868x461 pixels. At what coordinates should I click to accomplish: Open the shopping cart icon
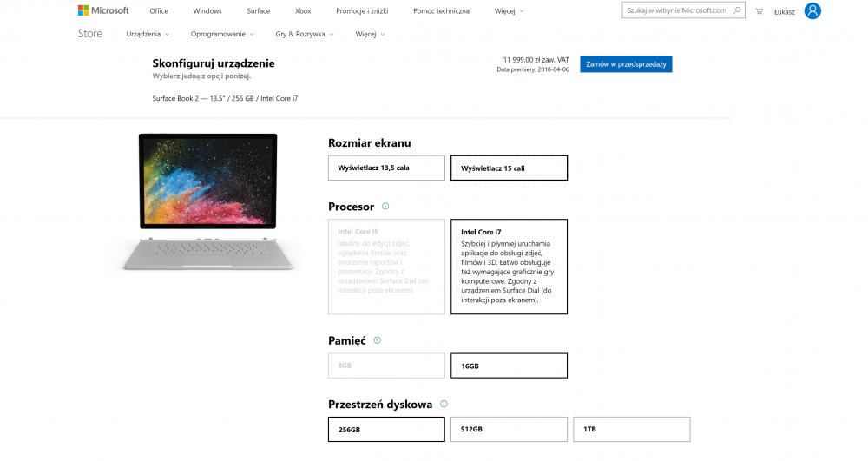[759, 11]
